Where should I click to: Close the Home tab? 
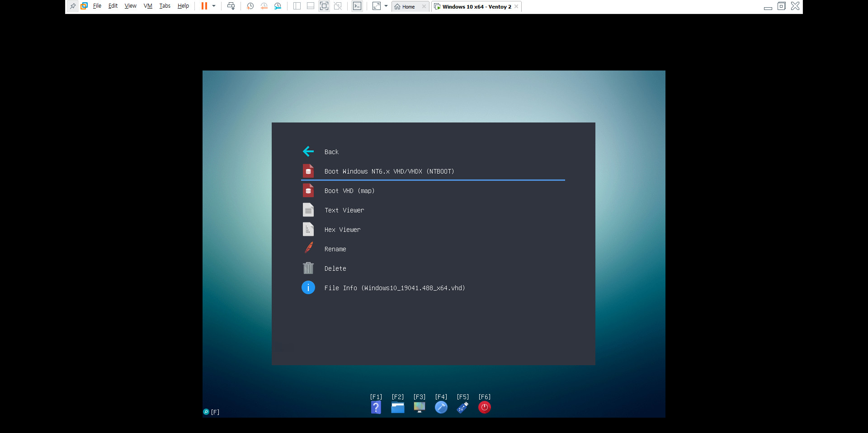tap(424, 7)
